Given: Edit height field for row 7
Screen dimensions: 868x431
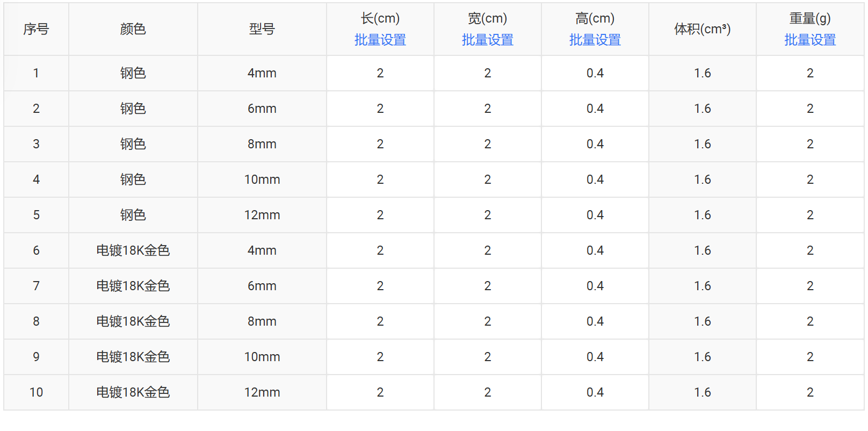Looking at the screenshot, I should [595, 286].
